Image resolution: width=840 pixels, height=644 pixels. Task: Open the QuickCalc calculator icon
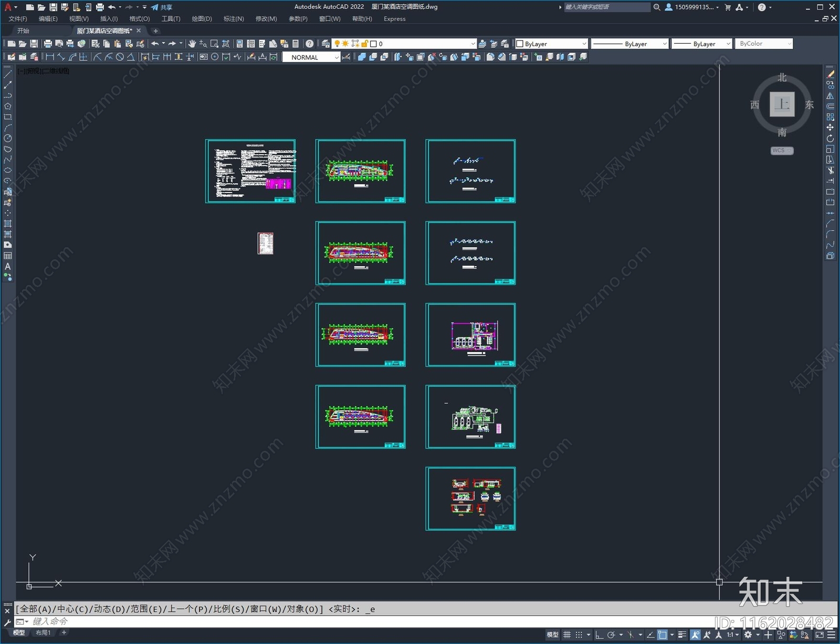coord(295,44)
